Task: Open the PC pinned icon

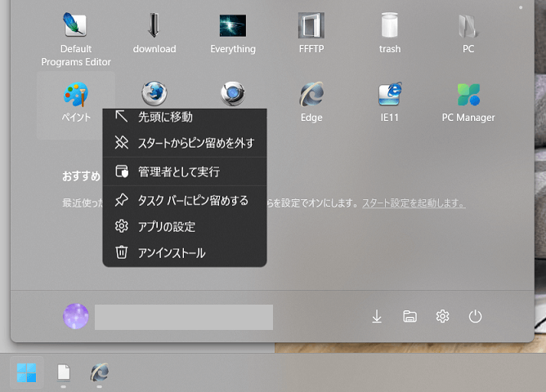Action: [468, 33]
